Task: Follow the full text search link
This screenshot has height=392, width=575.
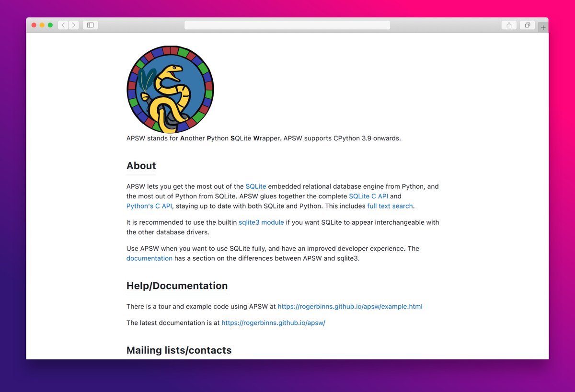Action: pyautogui.click(x=390, y=206)
